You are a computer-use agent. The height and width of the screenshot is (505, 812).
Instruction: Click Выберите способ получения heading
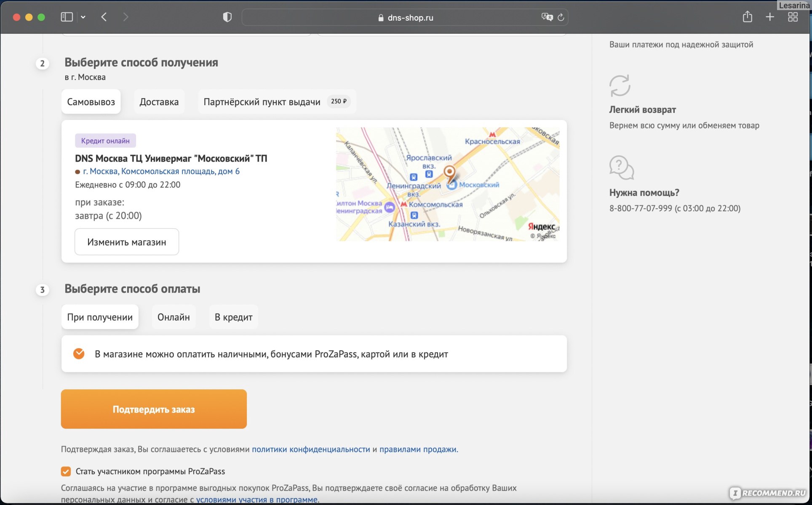pos(141,62)
